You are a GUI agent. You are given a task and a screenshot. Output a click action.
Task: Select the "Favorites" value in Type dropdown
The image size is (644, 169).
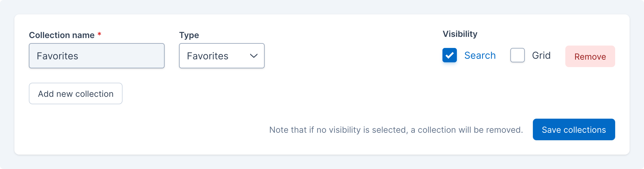pos(208,56)
